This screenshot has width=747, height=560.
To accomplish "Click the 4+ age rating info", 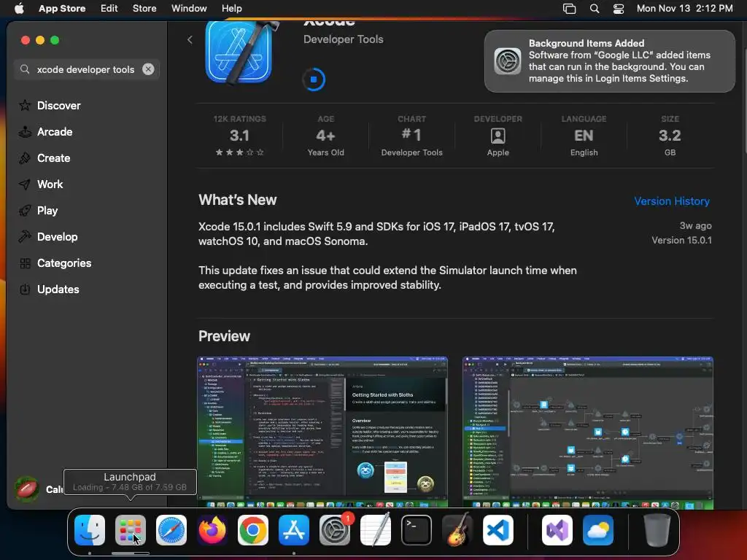I will (x=326, y=136).
